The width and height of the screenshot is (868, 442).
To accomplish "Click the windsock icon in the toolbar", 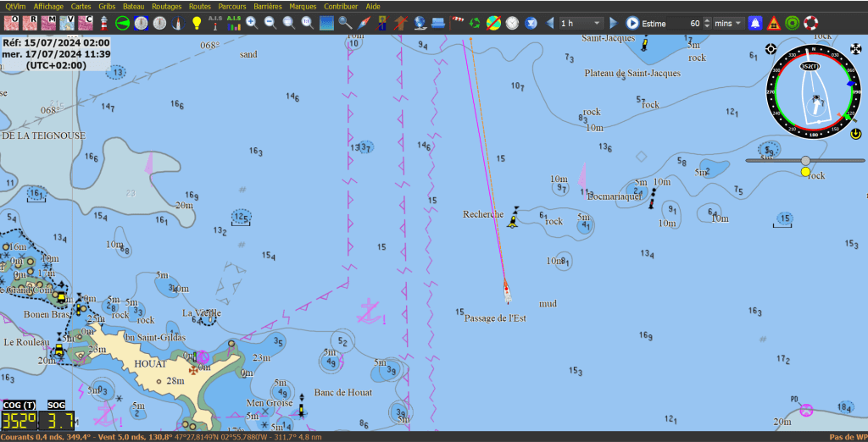I will pos(457,23).
